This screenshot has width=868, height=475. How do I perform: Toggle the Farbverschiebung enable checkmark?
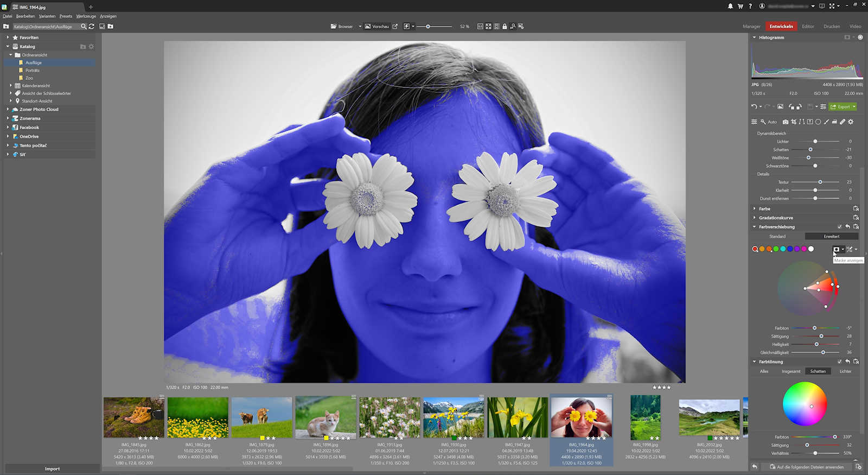(x=840, y=227)
